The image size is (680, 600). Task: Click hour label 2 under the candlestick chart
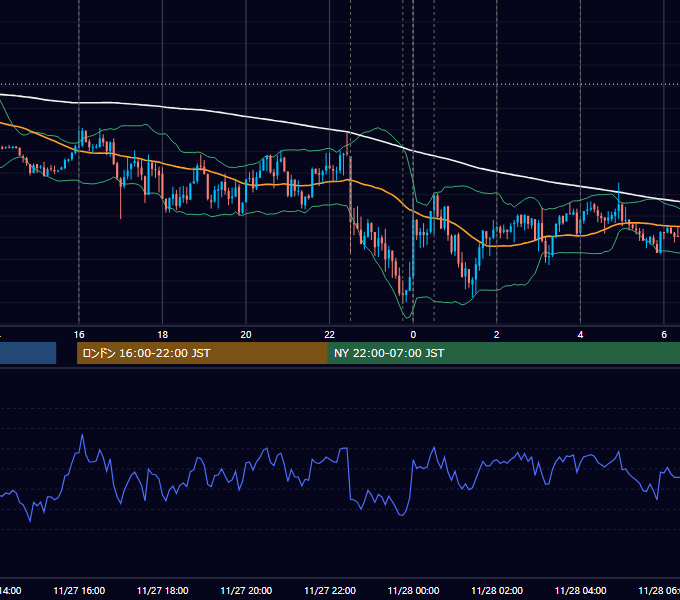point(497,335)
